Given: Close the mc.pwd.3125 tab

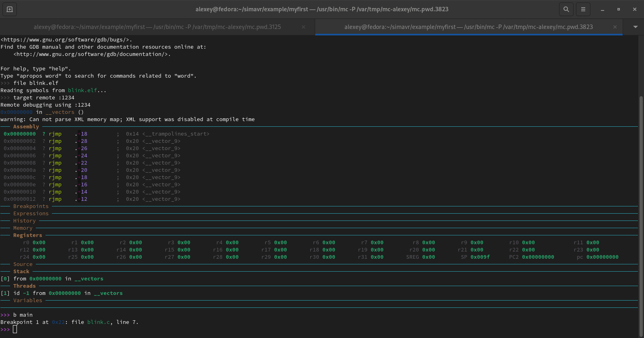Looking at the screenshot, I should point(303,27).
